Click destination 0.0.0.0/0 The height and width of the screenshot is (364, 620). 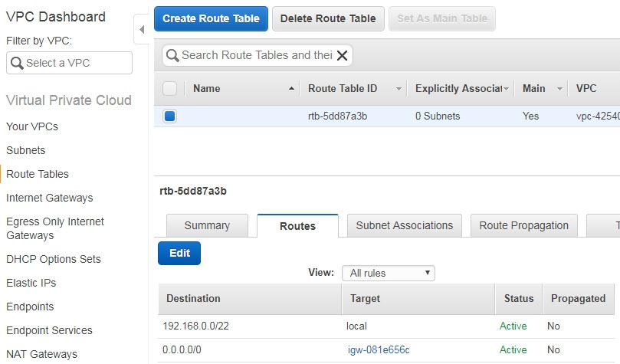182,349
